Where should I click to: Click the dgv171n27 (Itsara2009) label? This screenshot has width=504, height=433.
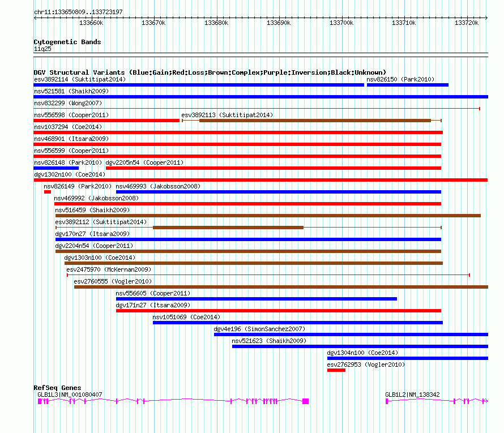[x=153, y=305]
